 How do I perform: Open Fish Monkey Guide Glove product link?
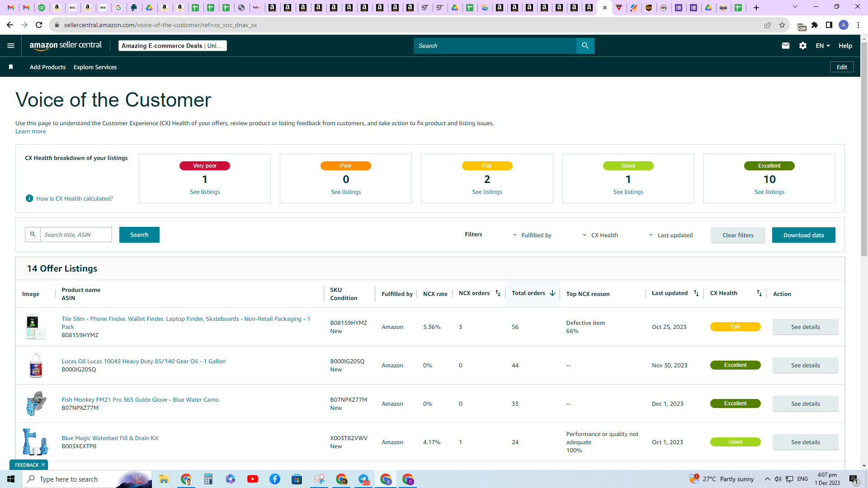tap(140, 399)
